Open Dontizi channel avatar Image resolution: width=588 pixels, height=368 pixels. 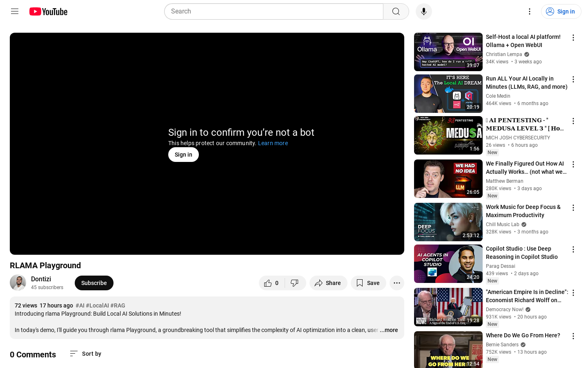click(18, 283)
